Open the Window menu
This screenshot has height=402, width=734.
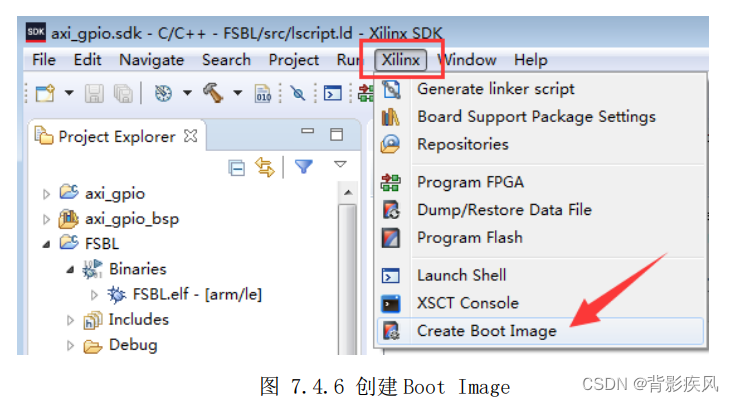pos(467,60)
